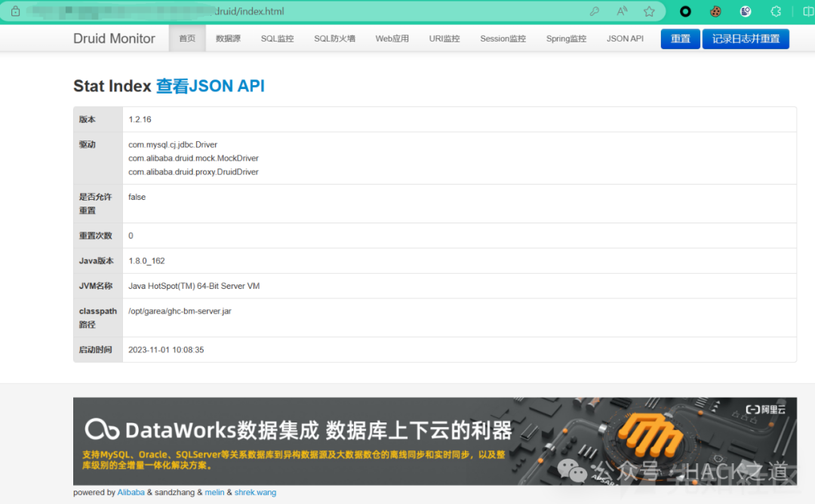Open the cookie extension icon
The height and width of the screenshot is (504, 815).
pos(715,11)
